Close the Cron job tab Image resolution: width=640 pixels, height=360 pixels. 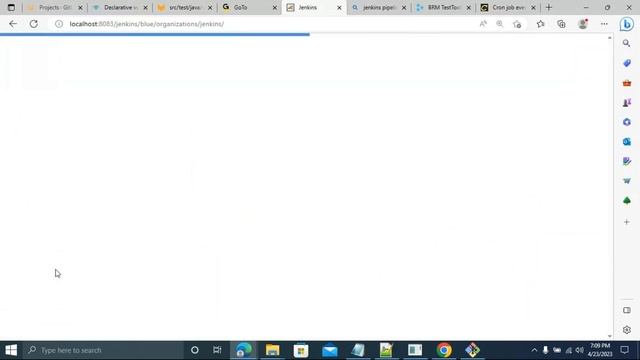[533, 8]
